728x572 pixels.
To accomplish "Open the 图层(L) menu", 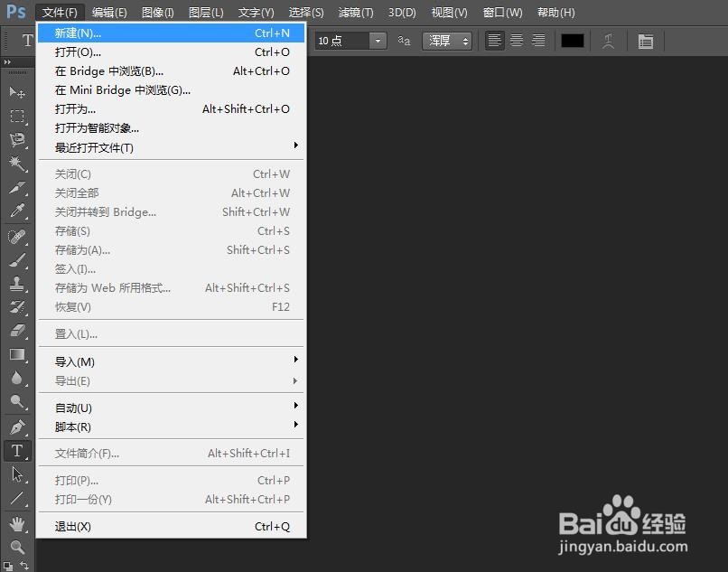I will click(x=206, y=12).
